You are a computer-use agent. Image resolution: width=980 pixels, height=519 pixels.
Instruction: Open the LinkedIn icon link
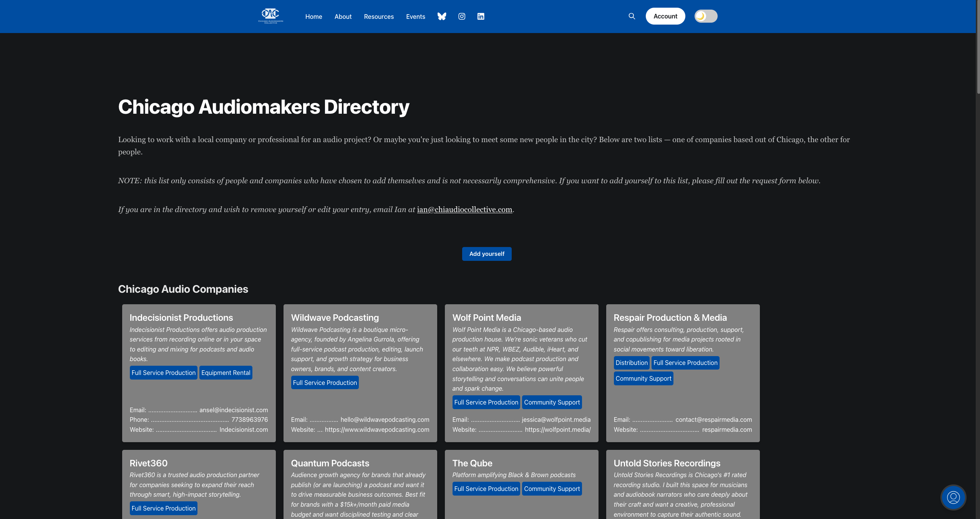point(481,16)
